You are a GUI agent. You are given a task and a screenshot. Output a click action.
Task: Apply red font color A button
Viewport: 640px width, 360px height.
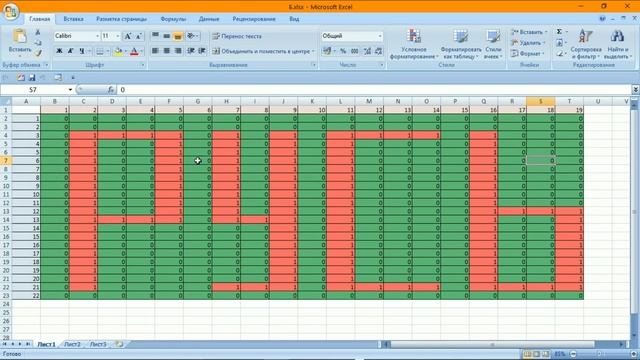point(134,51)
